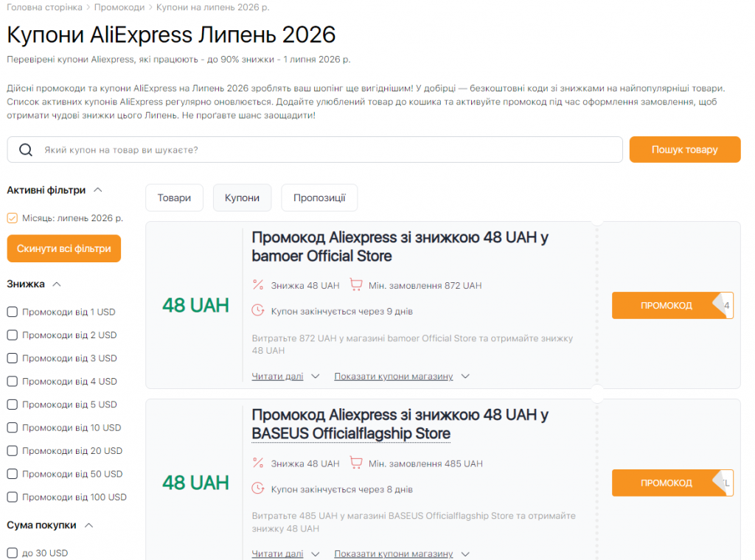
Task: Click 'Купони на липень 2026 р.' breadcrumb
Action: pos(213,7)
